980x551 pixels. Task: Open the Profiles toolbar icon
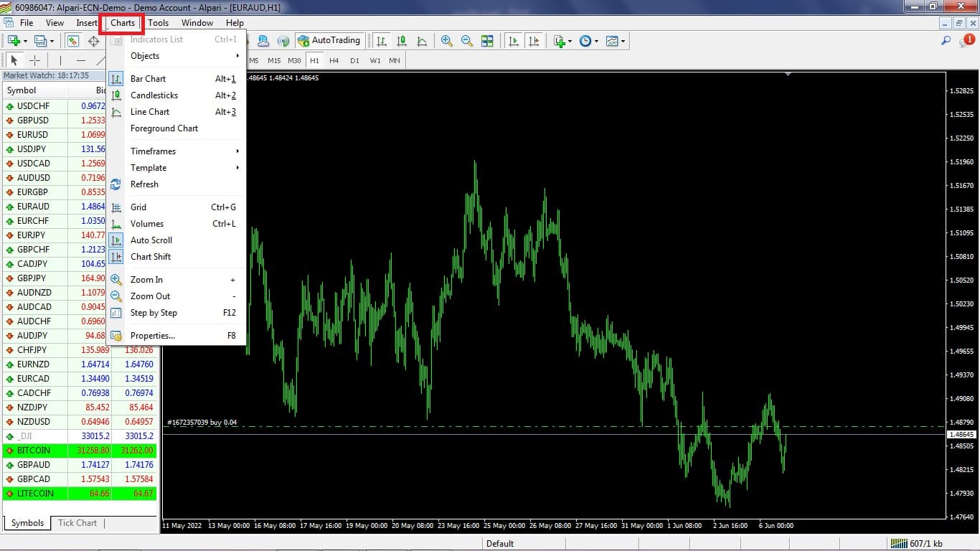pos(41,41)
